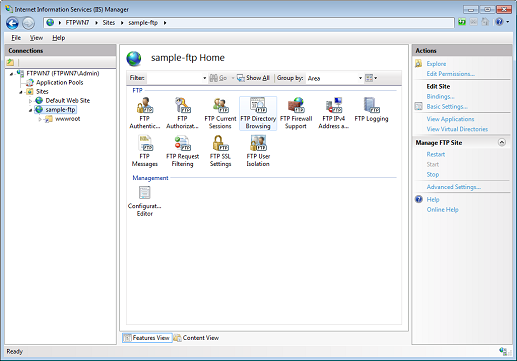The width and height of the screenshot is (517, 361).
Task: Open the Filter dropdown arrow
Action: tap(204, 78)
